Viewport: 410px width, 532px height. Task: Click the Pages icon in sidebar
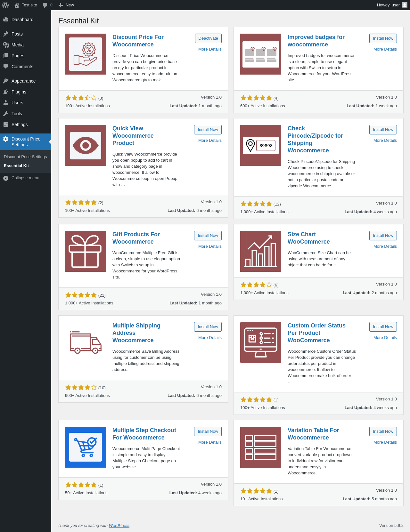[x=6, y=56]
